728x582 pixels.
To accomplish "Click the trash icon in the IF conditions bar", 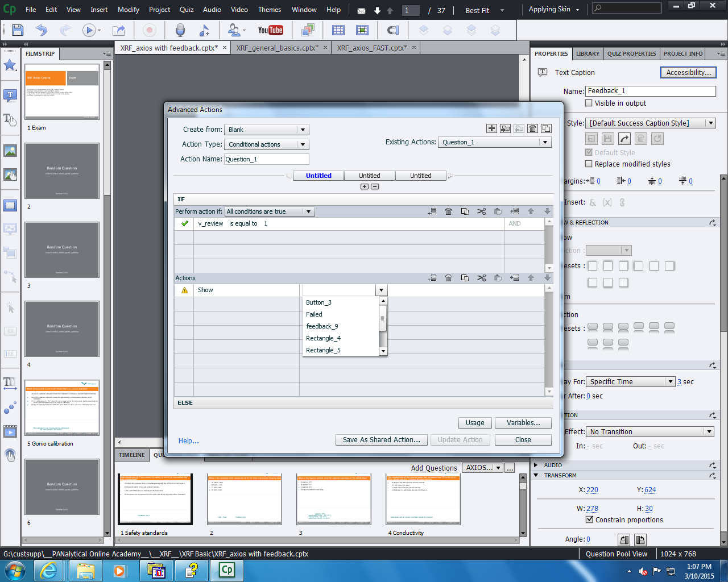I will click(448, 211).
